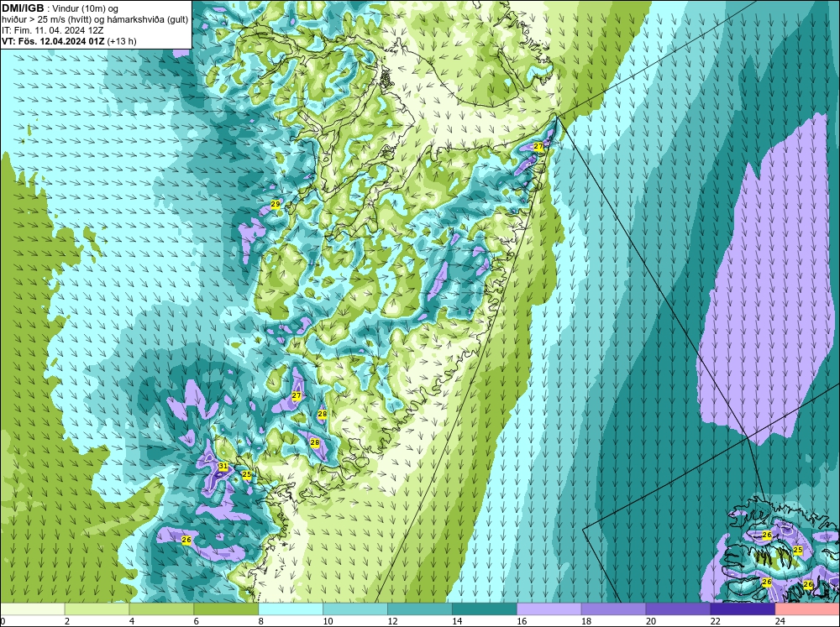
Task: Click the 'IT: Fim. 11. 04. 2024 12Z' line
Action: point(53,30)
